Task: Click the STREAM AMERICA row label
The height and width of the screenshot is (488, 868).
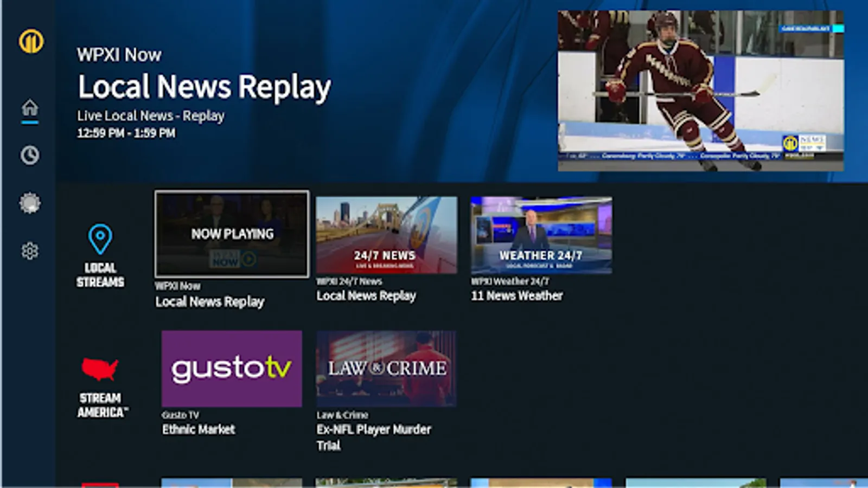Action: pos(102,405)
